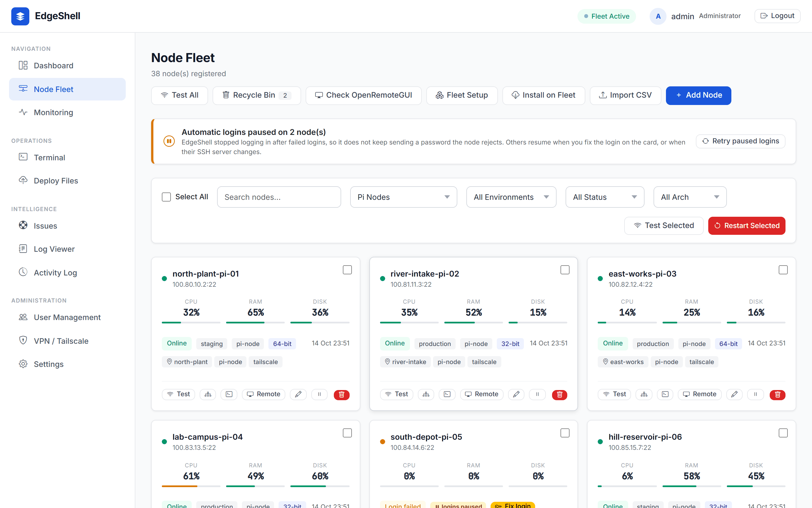
Task: Click inside the Search nodes field
Action: [x=279, y=197]
